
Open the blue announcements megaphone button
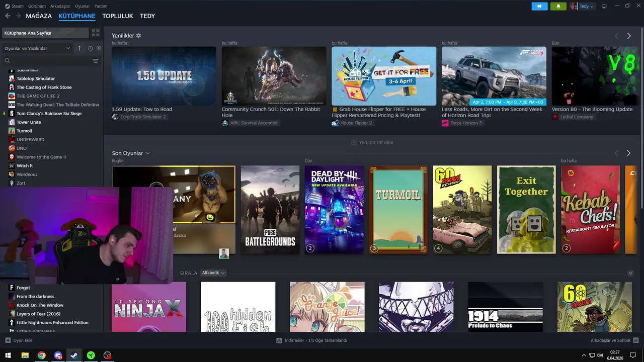point(539,6)
